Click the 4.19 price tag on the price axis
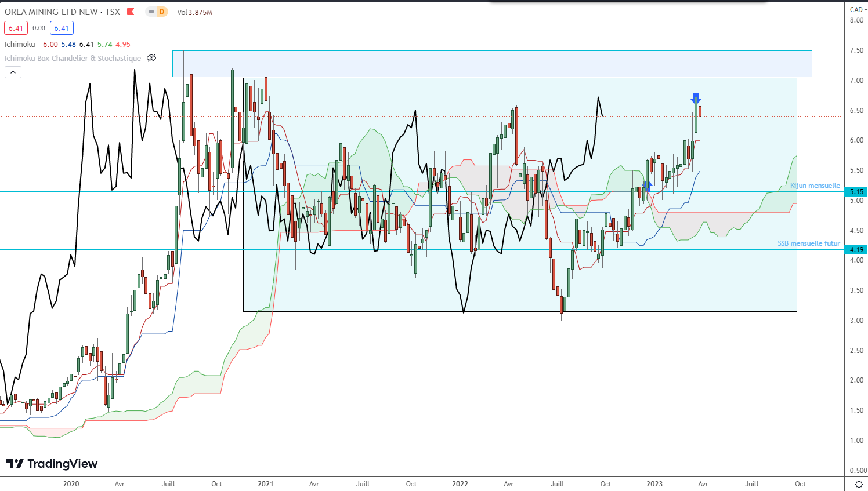This screenshot has height=491, width=868. point(857,249)
